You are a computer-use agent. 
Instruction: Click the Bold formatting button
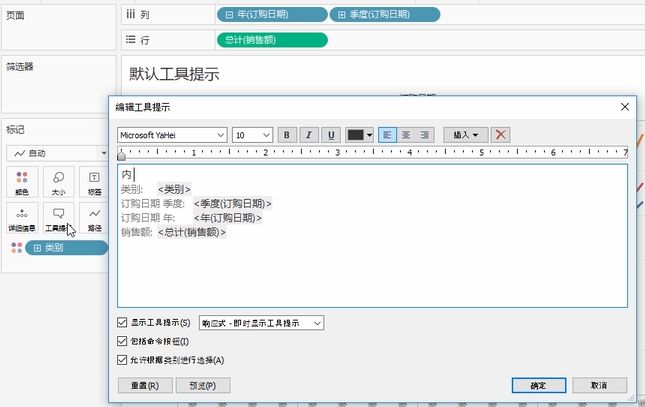click(x=287, y=134)
